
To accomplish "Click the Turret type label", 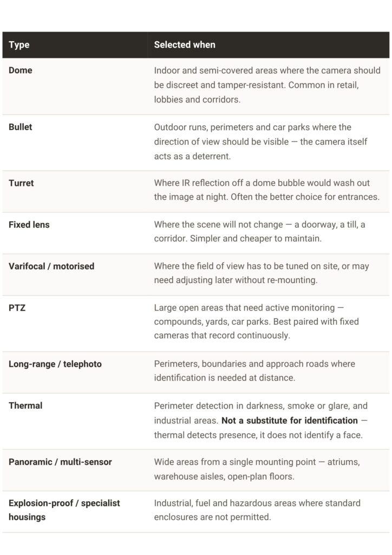I will click(x=21, y=183).
